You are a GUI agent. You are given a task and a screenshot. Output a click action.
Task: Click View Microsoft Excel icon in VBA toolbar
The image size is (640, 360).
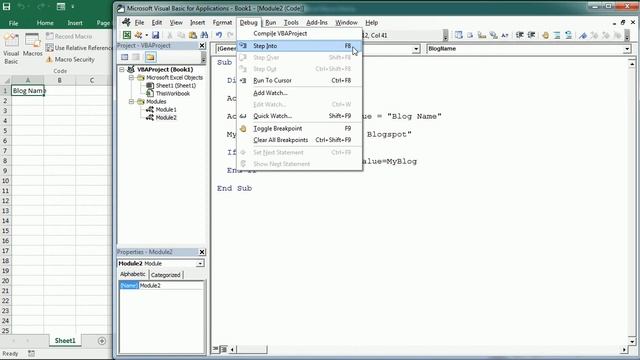[x=127, y=35]
